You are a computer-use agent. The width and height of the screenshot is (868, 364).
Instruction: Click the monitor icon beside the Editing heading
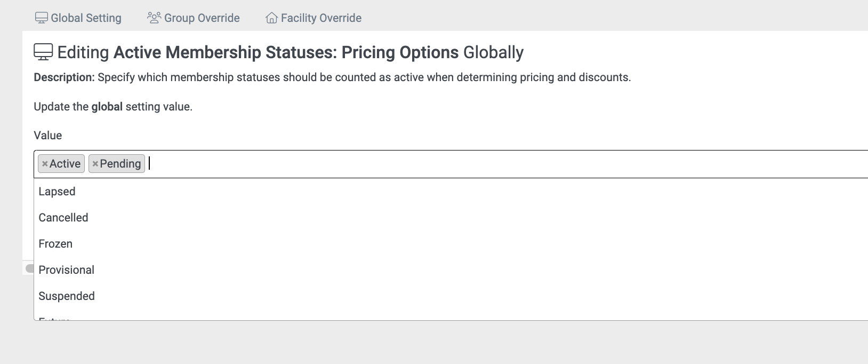click(43, 52)
